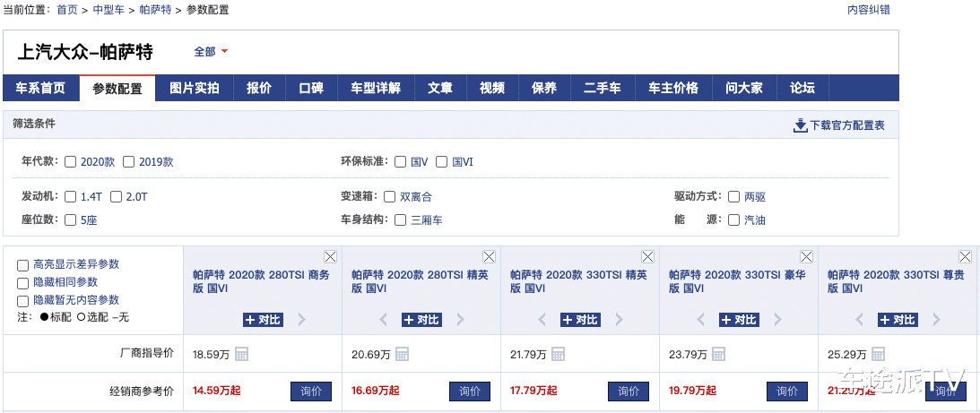Screen dimensions: 980x413
Task: Click 询价 button for 19.79万起
Action: 787,391
